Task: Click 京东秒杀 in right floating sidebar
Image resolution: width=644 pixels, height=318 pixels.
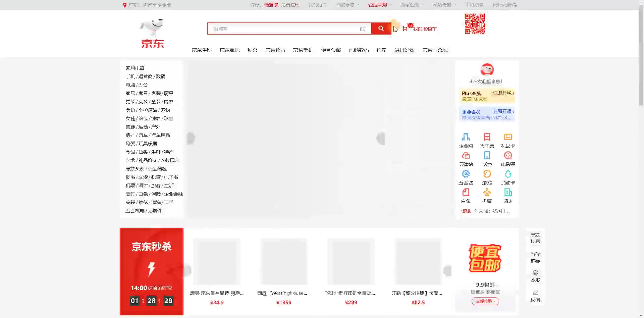Action: (x=535, y=238)
